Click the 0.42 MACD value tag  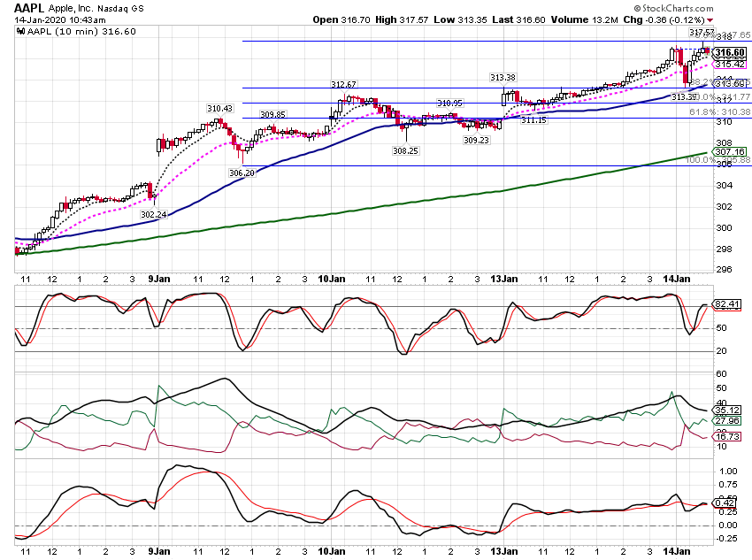click(725, 502)
